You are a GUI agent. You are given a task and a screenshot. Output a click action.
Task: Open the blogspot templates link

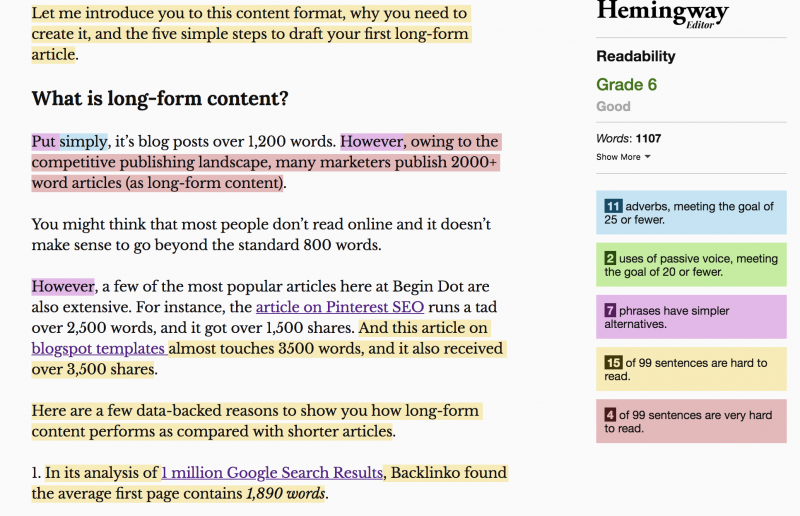click(98, 349)
